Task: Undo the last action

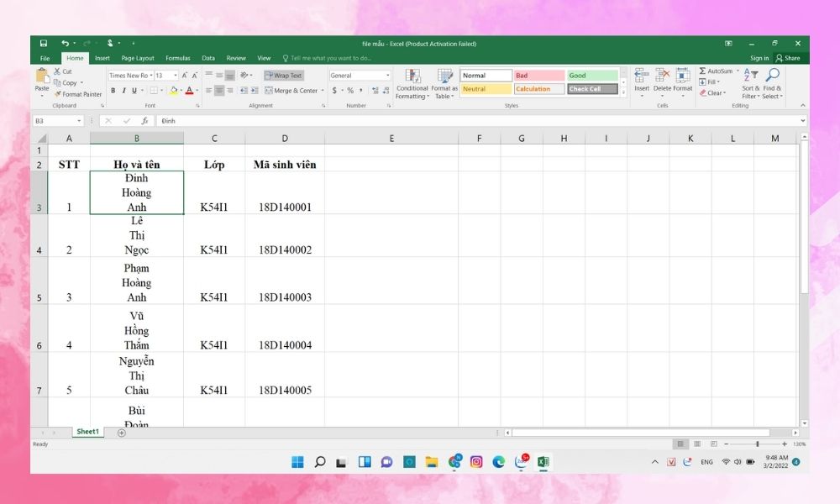Action: click(x=65, y=44)
